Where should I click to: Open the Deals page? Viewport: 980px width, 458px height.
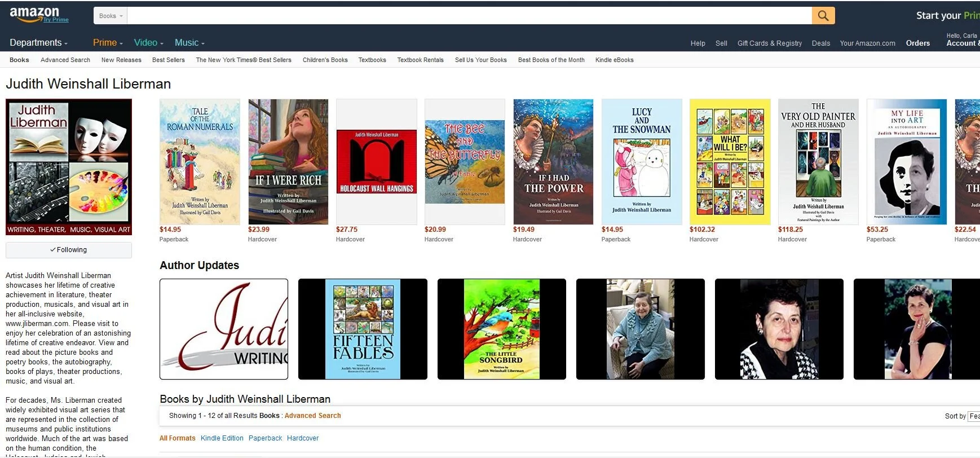pos(821,43)
